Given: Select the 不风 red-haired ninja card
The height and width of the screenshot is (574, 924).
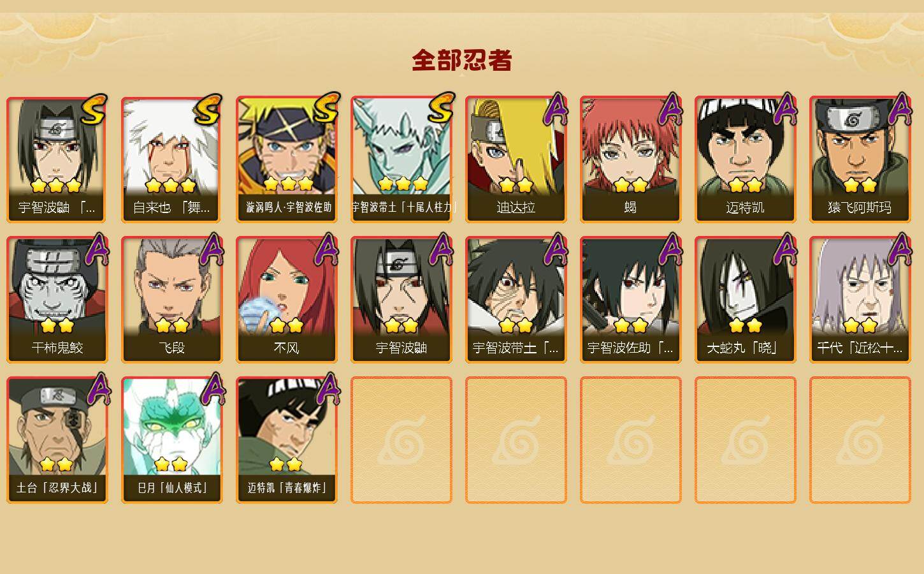Looking at the screenshot, I should 287,300.
